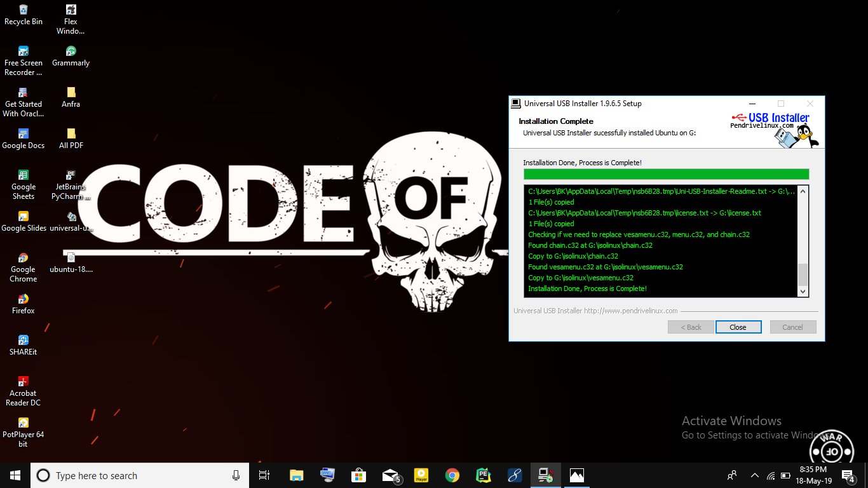Click 'Installation Complete' header text

click(555, 121)
